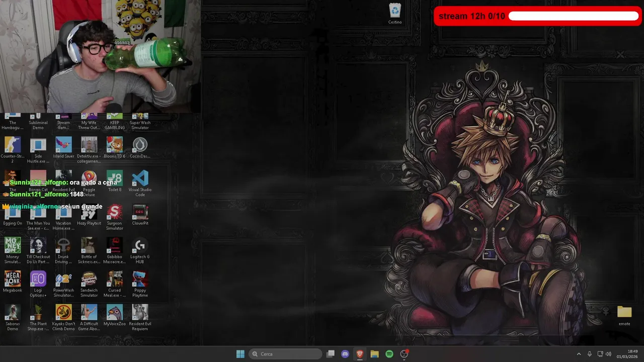Launch Drunk Driving shortcut

63,250
